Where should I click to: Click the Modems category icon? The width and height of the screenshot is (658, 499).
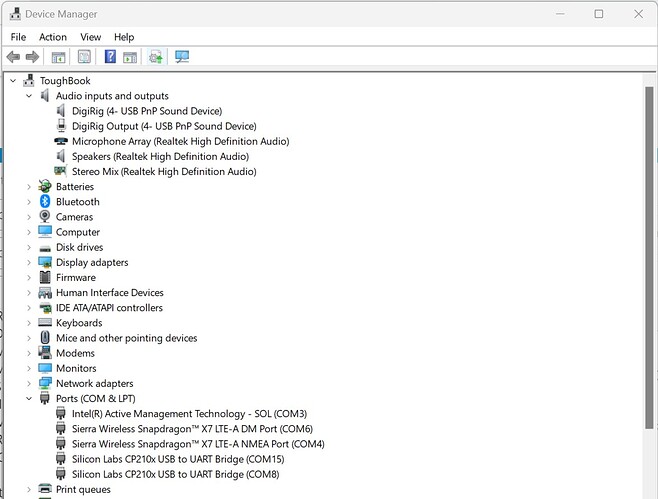pyautogui.click(x=45, y=353)
